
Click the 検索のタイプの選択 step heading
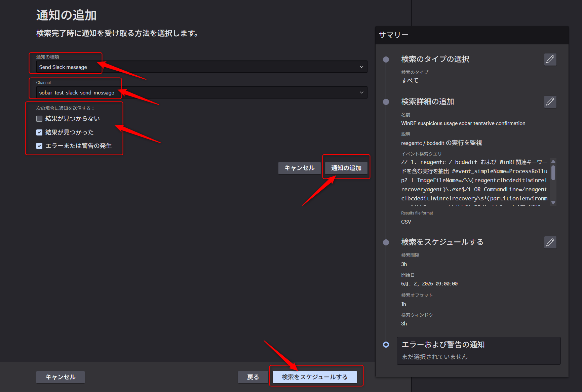435,59
